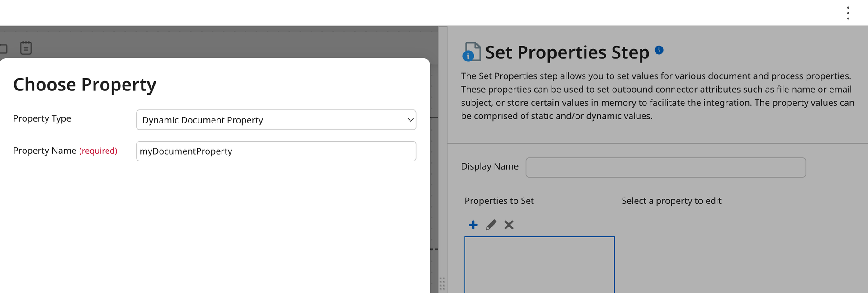The width and height of the screenshot is (868, 293).
Task: Click the Display Name input field
Action: [665, 167]
